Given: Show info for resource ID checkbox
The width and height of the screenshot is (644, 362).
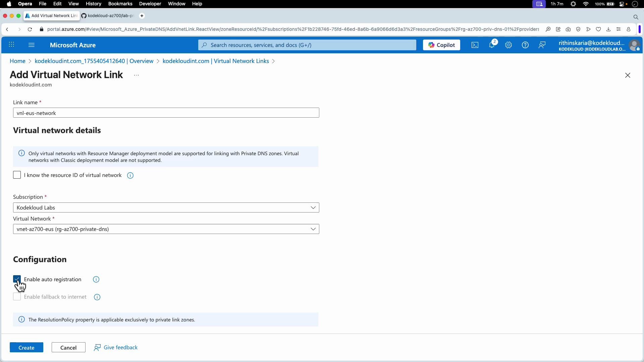Looking at the screenshot, I should (130, 176).
